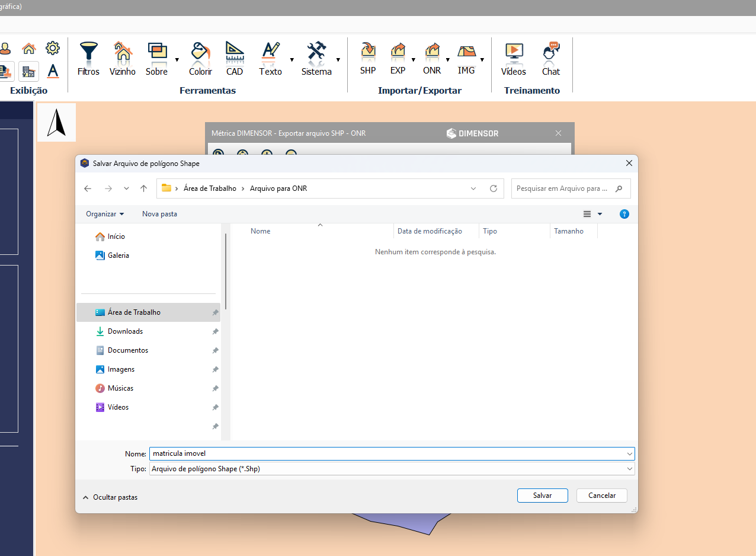Click the SHP import icon

[x=368, y=58]
